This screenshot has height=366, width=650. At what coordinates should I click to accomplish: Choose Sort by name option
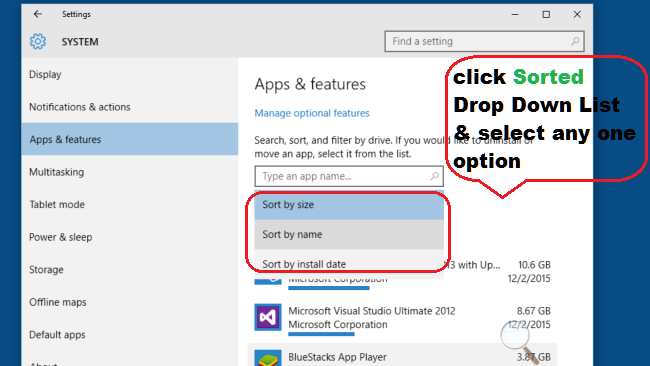click(349, 234)
